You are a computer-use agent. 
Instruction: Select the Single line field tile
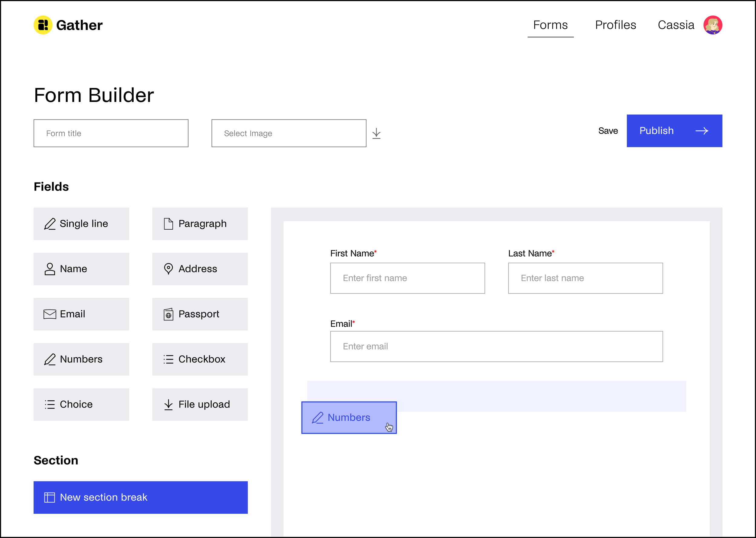(81, 224)
